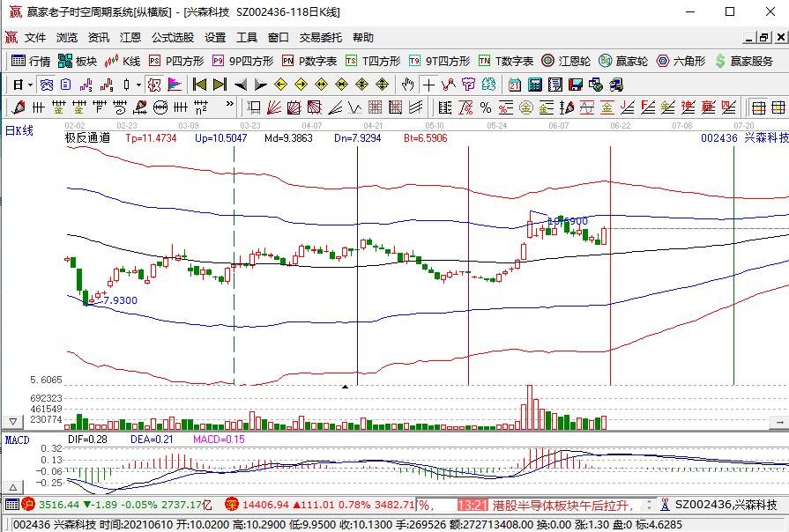The width and height of the screenshot is (789, 532).
Task: Click the plain percent sign tool
Action: pos(486,107)
